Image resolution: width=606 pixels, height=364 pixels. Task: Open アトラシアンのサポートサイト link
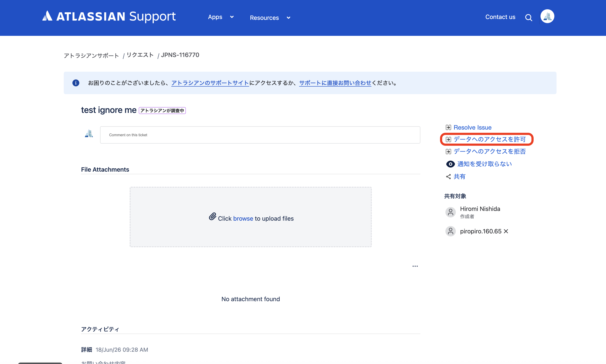[x=210, y=83]
